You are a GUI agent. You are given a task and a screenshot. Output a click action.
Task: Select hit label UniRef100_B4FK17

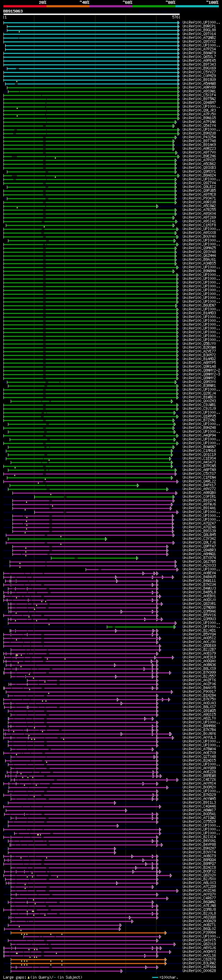point(199,485)
